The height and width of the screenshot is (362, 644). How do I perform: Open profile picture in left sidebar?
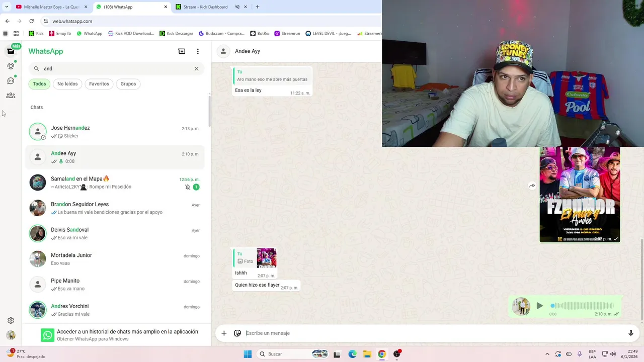click(x=11, y=335)
